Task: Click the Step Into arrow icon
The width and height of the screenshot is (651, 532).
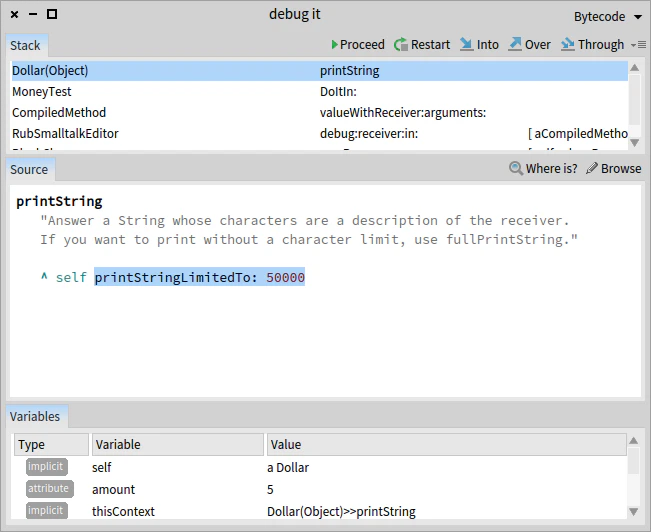Action: pos(466,44)
